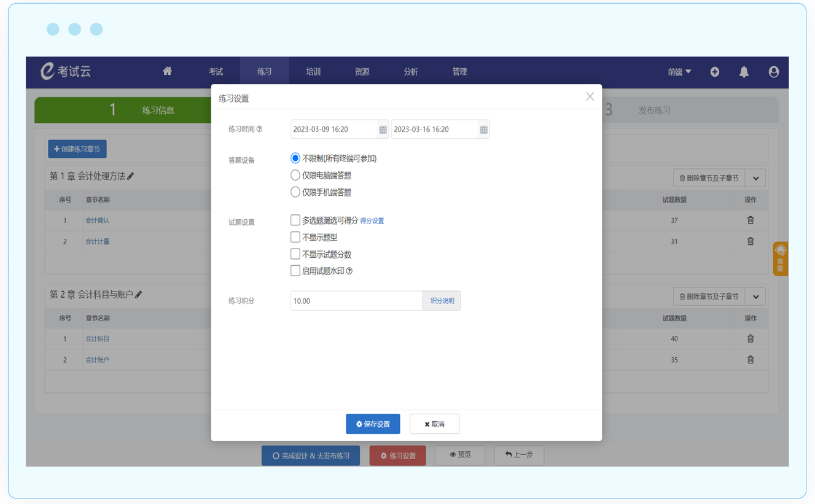
Task: Open the 资源 menu item
Action: 362,72
